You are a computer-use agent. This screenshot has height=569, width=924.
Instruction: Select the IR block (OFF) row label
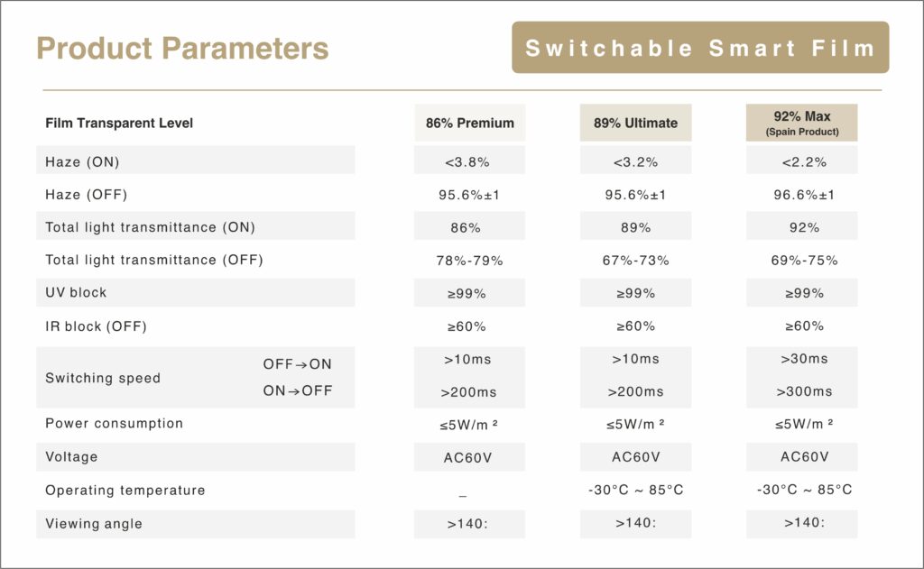pos(96,326)
